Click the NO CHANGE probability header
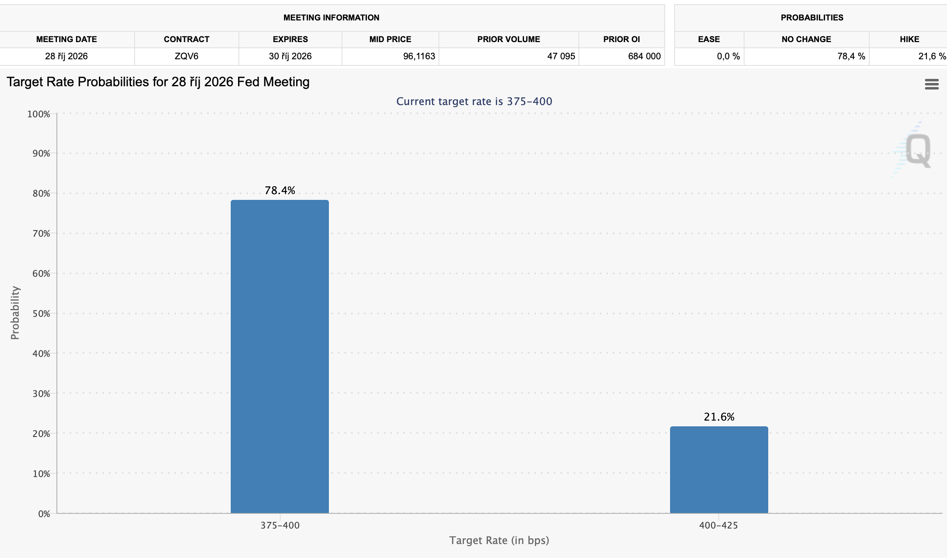The width and height of the screenshot is (947, 560). 806,39
